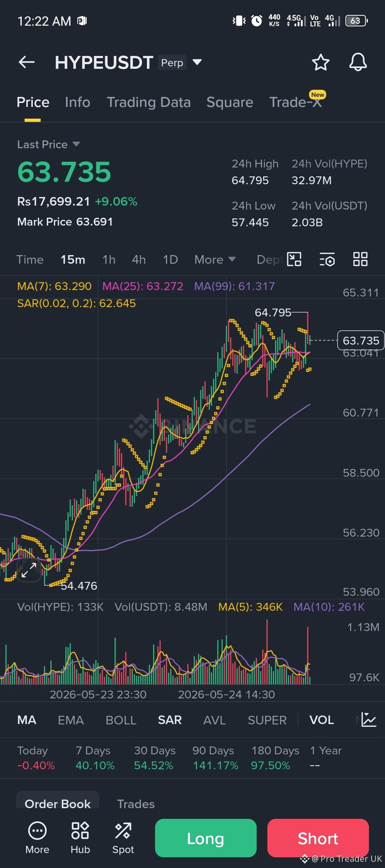Open the Trade-X tab
The image size is (385, 868).
[x=296, y=102]
